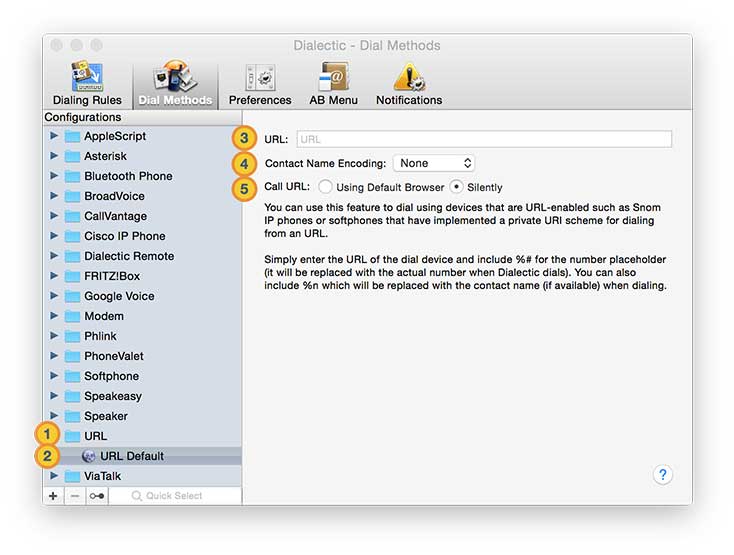
Task: Click the Dialectic Remote folder icon
Action: point(72,256)
